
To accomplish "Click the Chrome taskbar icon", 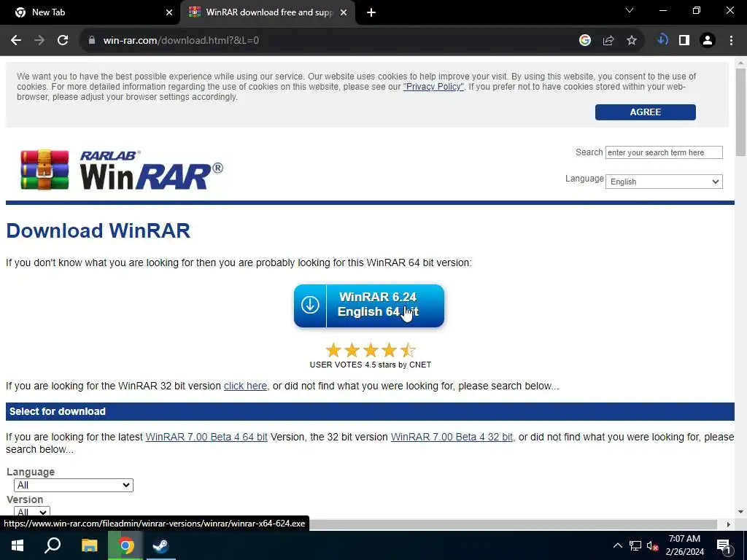I will (125, 545).
